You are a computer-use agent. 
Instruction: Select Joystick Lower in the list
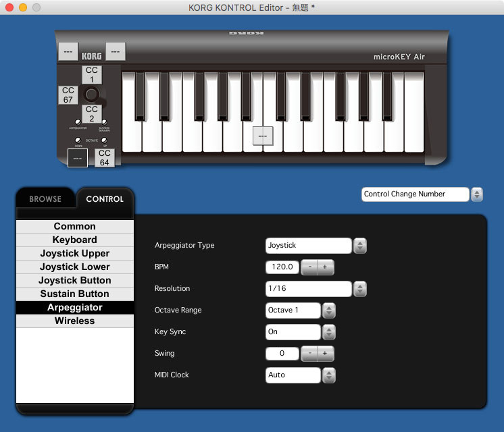(74, 267)
